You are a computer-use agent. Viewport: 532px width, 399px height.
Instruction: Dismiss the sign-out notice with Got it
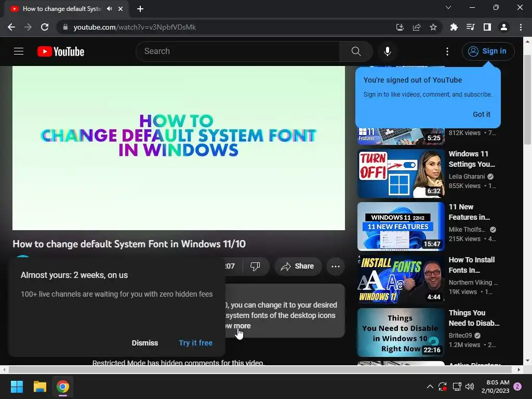pyautogui.click(x=481, y=114)
